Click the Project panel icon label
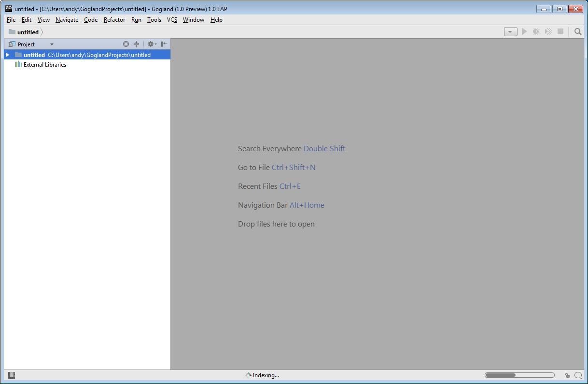 12,44
